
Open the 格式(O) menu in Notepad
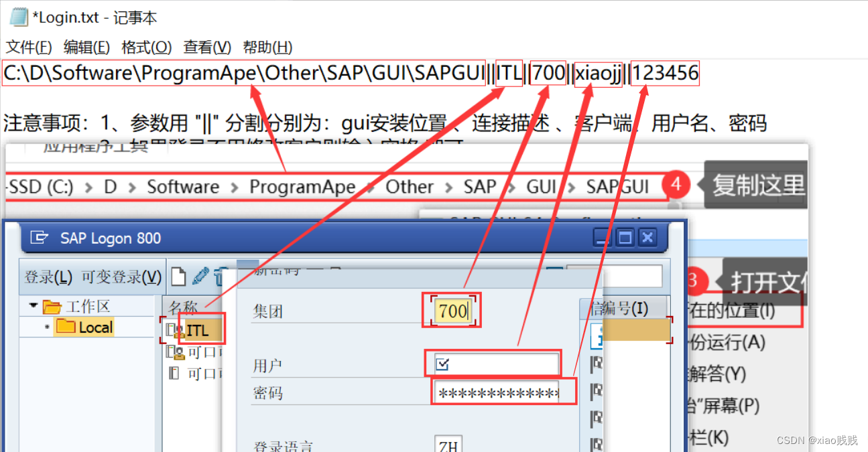(146, 47)
